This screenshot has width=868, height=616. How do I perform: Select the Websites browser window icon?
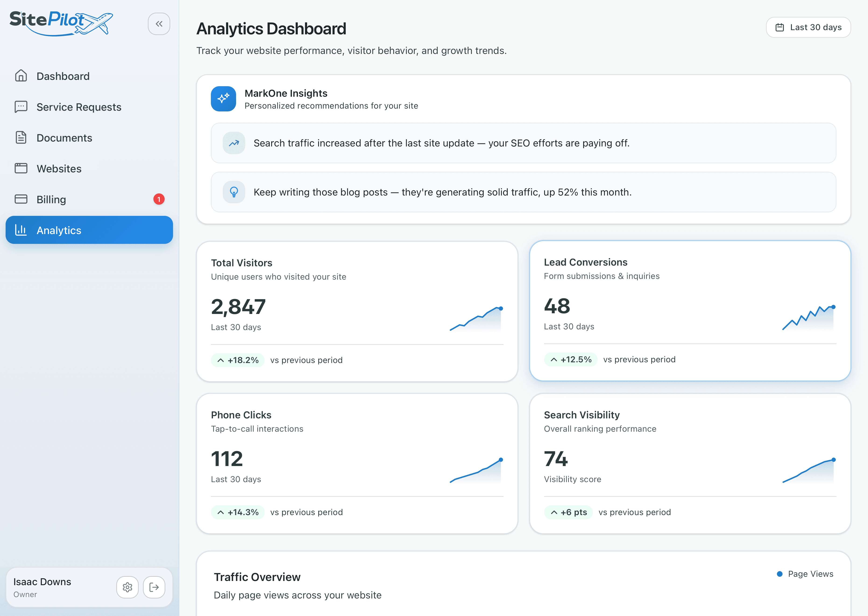(x=21, y=168)
